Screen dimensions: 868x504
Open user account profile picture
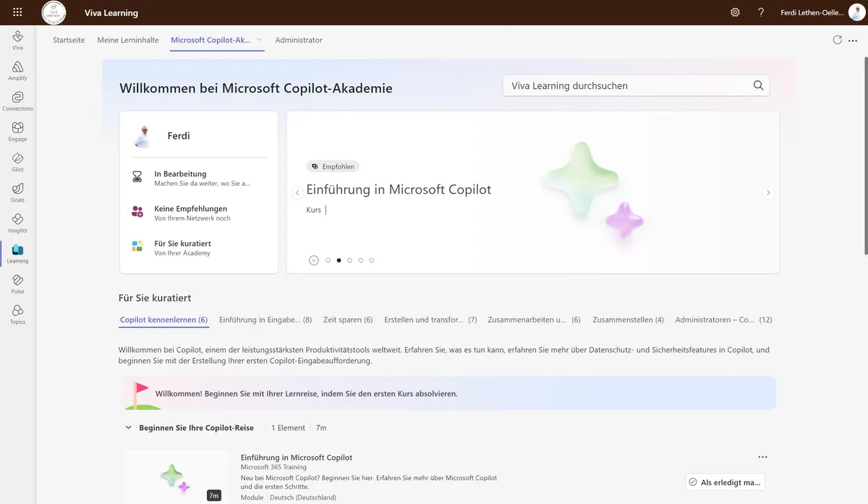pos(856,12)
